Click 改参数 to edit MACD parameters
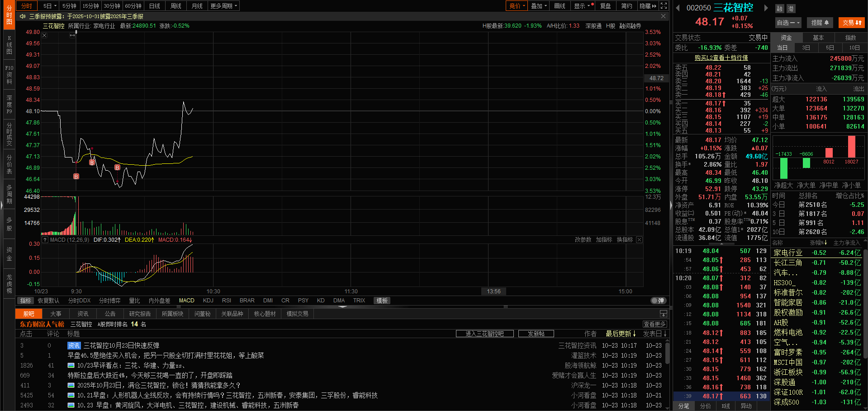 pyautogui.click(x=583, y=240)
